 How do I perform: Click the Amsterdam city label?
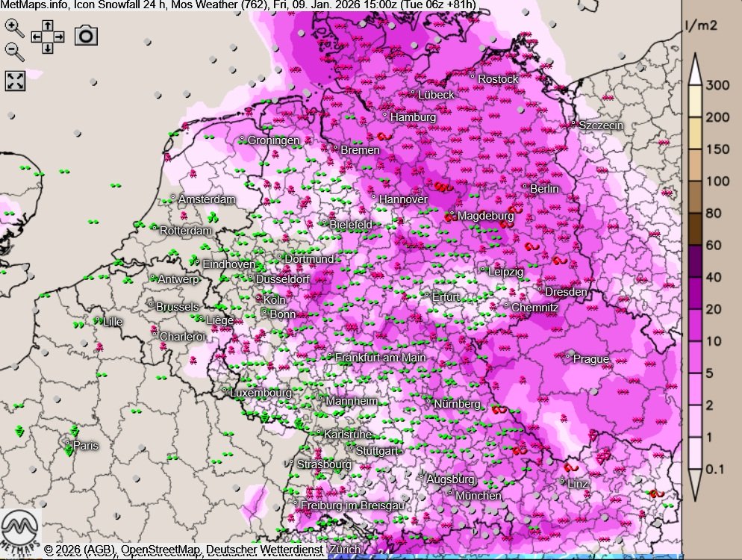(x=207, y=199)
